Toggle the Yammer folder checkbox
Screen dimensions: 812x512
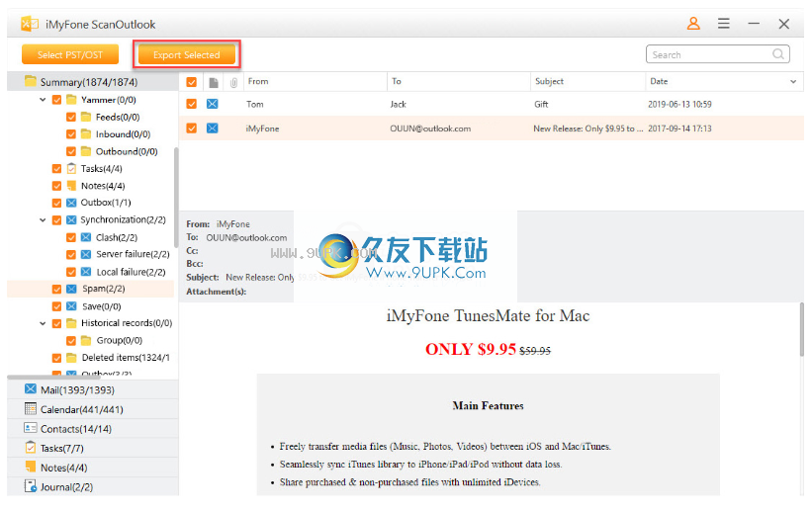pyautogui.click(x=57, y=100)
